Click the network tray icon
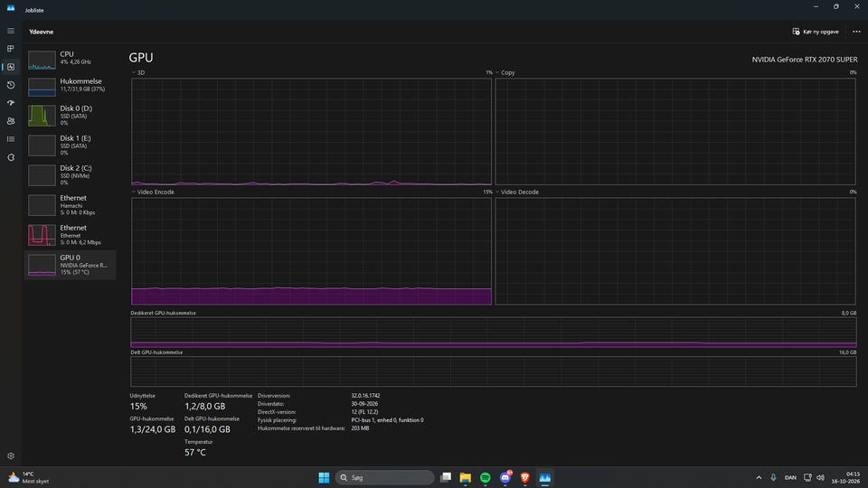Image resolution: width=868 pixels, height=488 pixels. click(807, 477)
